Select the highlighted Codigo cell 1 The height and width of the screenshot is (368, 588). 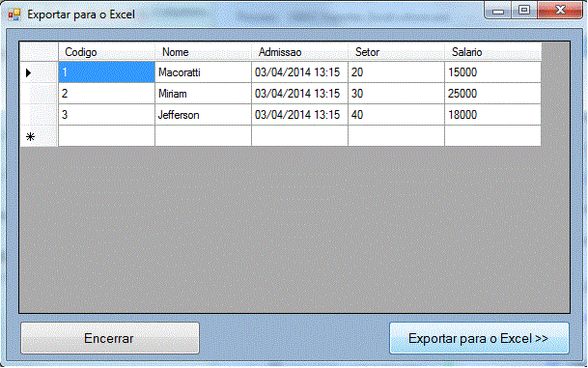coord(106,72)
